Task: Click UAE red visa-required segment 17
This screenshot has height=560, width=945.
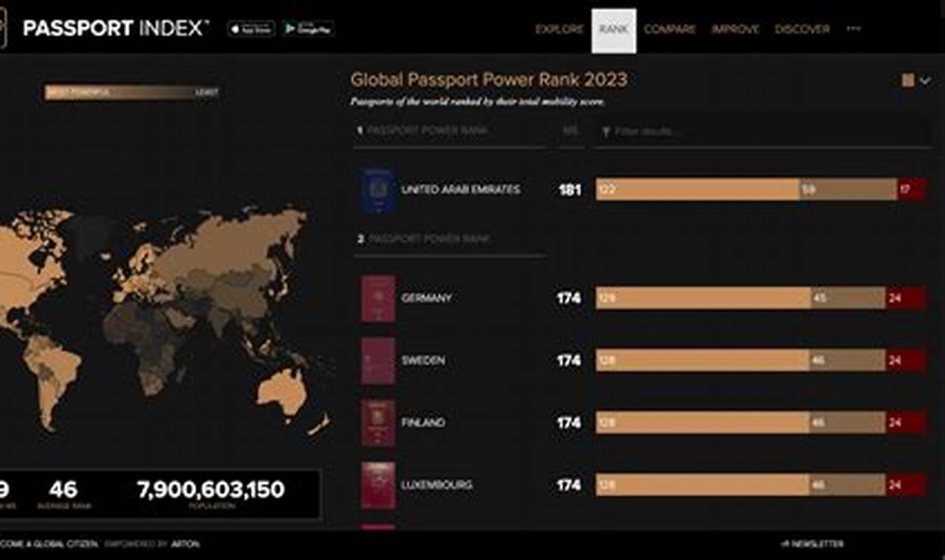Action: [912, 190]
